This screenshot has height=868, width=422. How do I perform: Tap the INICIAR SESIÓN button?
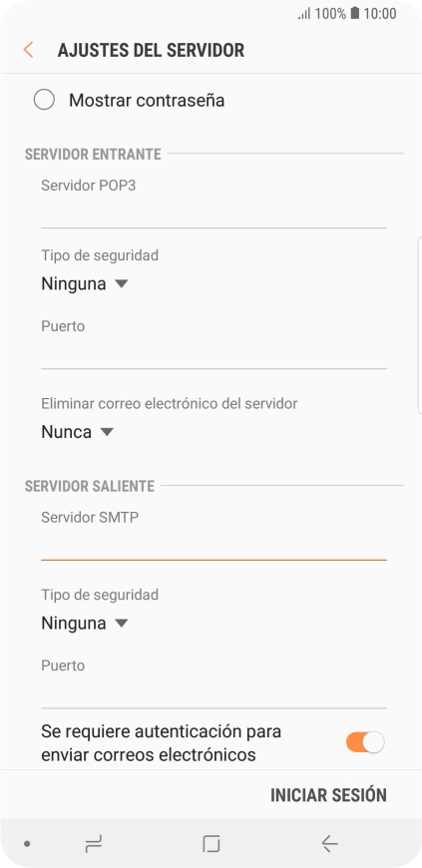[x=328, y=795]
